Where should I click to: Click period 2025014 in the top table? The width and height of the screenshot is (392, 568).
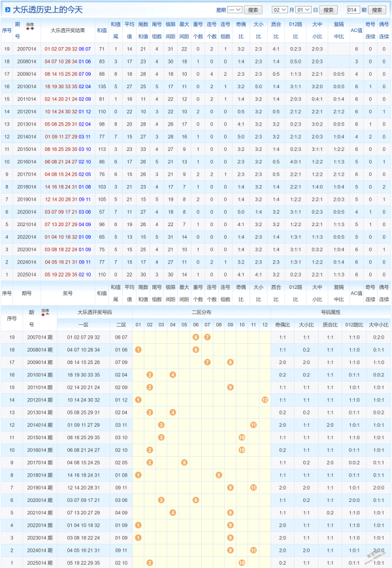click(x=27, y=275)
